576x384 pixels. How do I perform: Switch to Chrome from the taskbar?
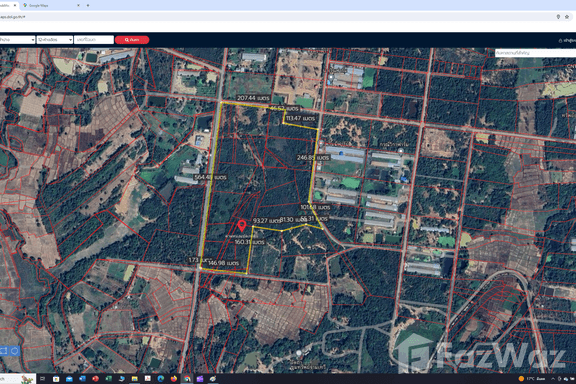coord(187,379)
